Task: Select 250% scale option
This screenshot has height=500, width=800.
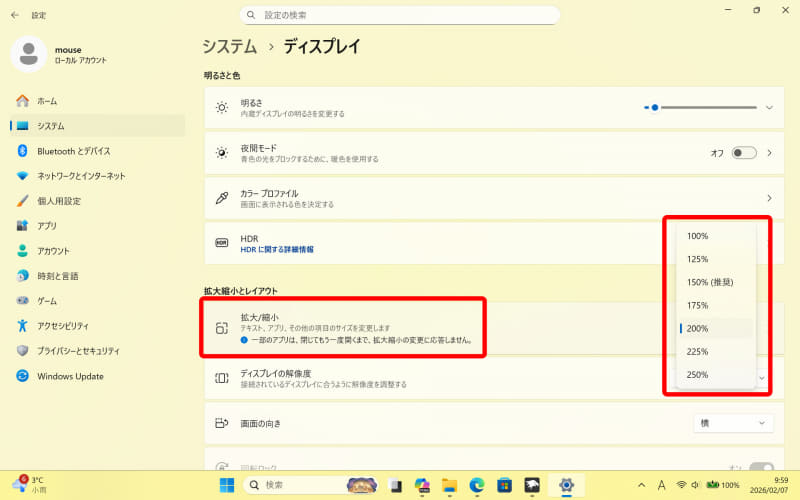Action: (x=715, y=374)
